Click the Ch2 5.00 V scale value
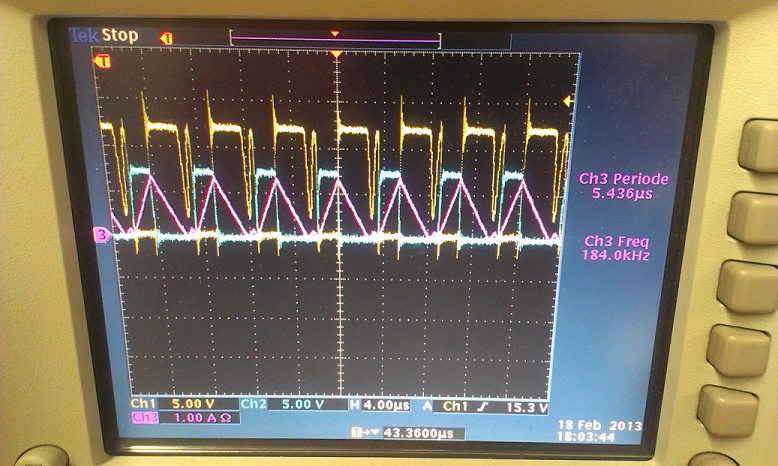The height and width of the screenshot is (466, 778). pyautogui.click(x=303, y=404)
